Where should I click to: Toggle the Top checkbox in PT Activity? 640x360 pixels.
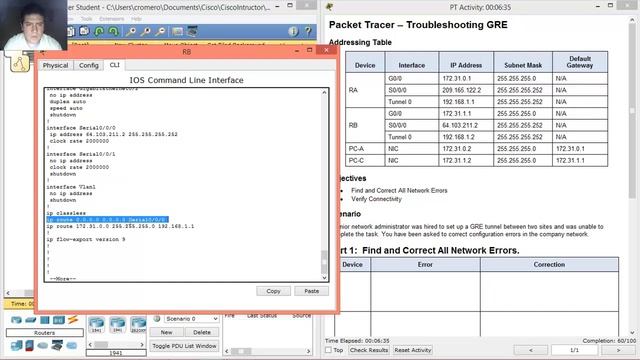pos(328,350)
